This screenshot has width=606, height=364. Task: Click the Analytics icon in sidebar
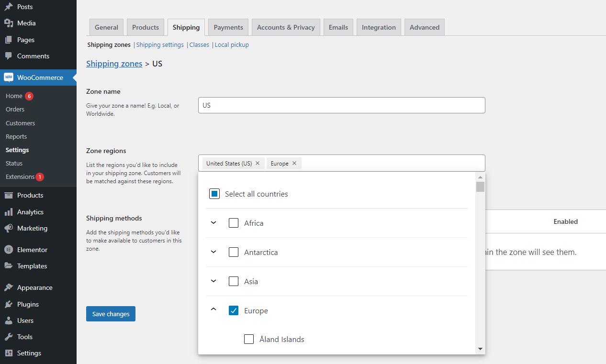[x=10, y=212]
